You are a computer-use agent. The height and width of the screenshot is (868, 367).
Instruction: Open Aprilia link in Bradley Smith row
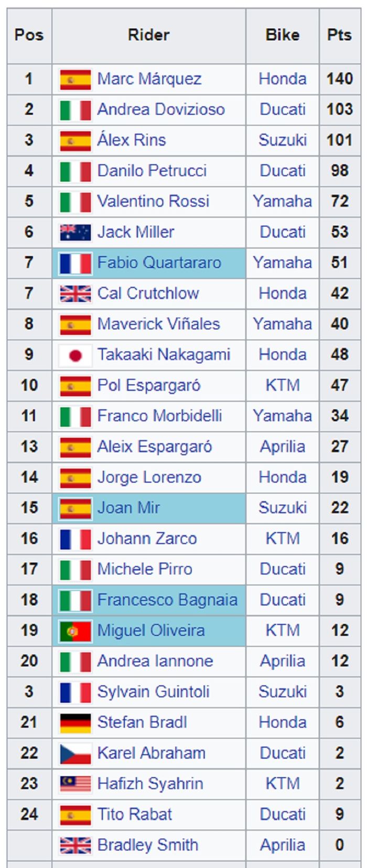(283, 845)
